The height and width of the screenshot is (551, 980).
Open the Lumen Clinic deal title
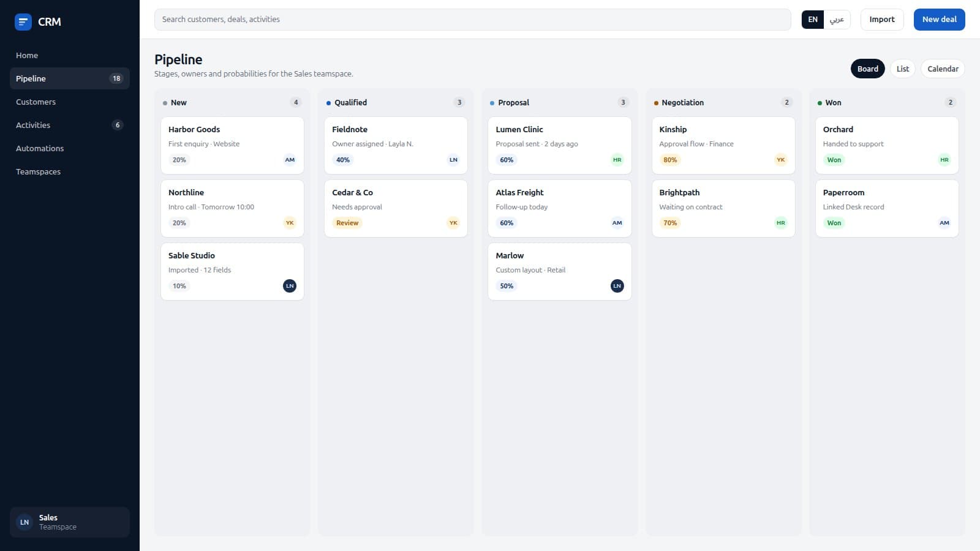pos(519,130)
